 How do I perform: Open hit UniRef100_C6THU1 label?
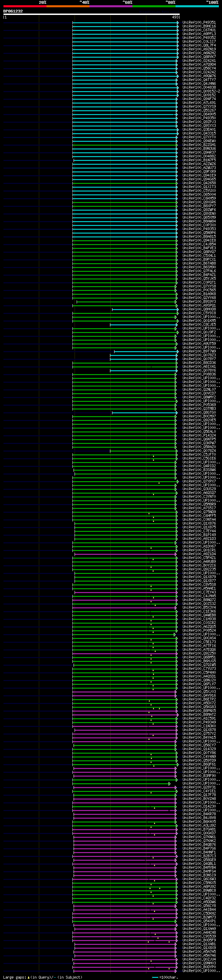[199, 30]
